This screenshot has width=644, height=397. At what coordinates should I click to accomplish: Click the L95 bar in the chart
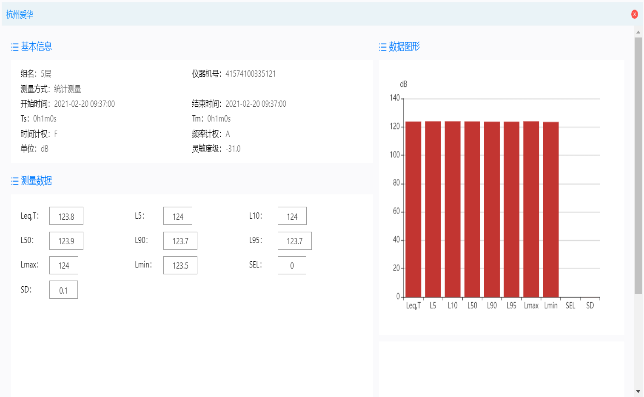coord(512,209)
